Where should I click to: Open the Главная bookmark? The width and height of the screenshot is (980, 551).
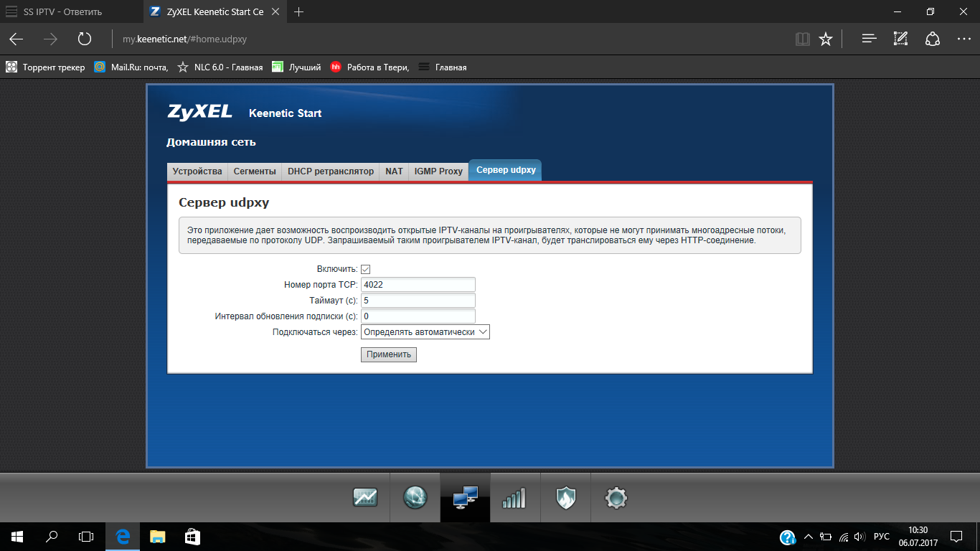[x=442, y=67]
